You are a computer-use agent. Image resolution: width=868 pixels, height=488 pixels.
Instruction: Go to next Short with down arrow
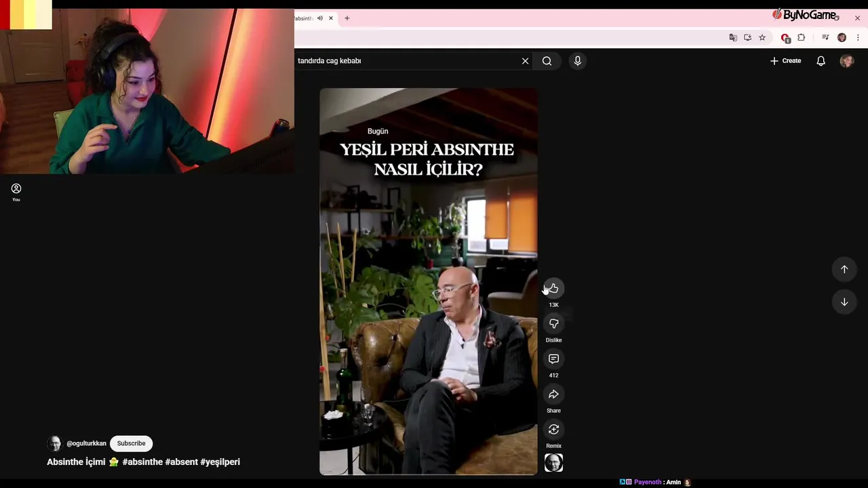pos(844,302)
